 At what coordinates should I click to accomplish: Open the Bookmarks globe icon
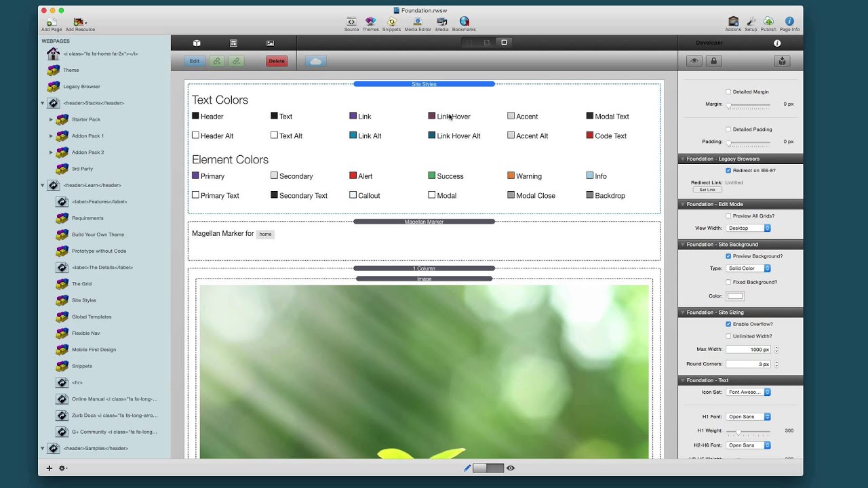[464, 22]
